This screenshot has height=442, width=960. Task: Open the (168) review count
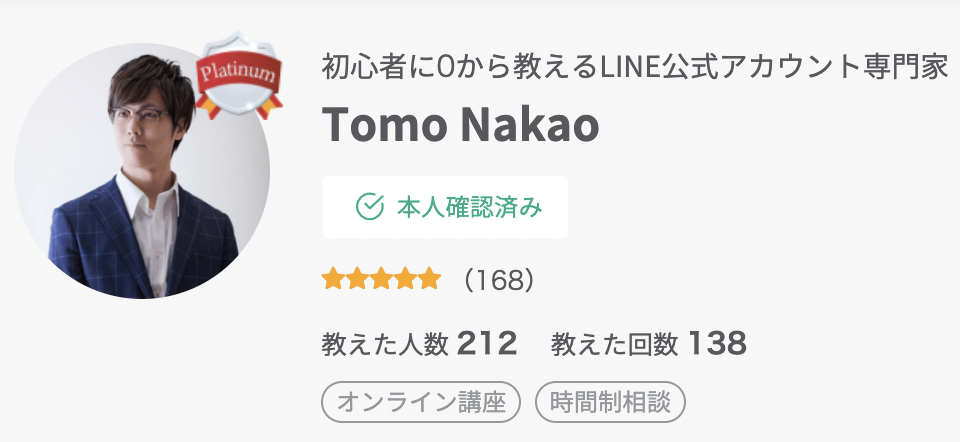(498, 280)
